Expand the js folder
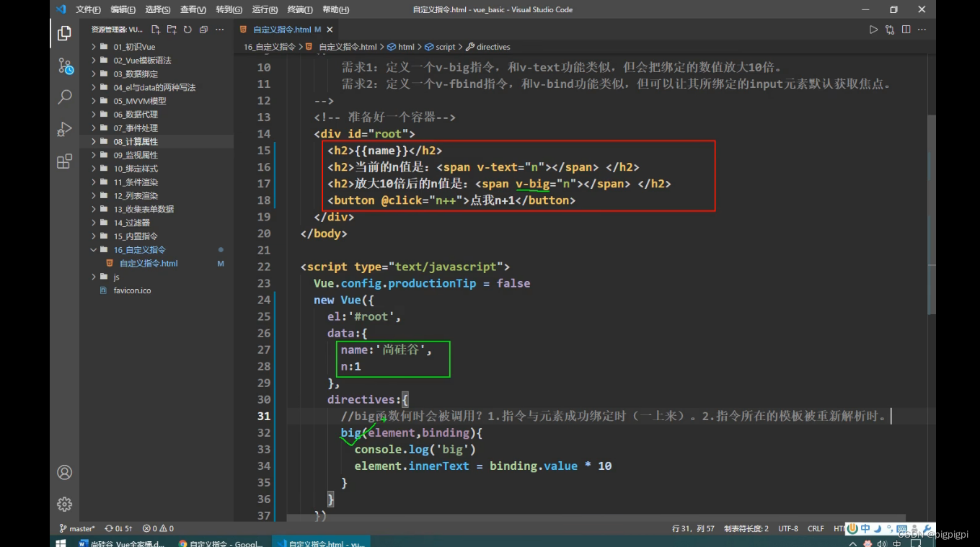Screen dimensions: 980x547 tap(156, 277)
